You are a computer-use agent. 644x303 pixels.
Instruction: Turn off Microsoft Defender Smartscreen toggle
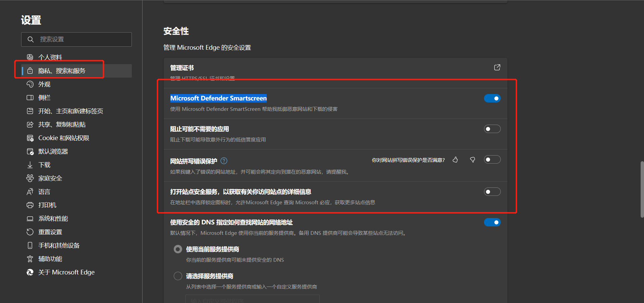pyautogui.click(x=492, y=98)
